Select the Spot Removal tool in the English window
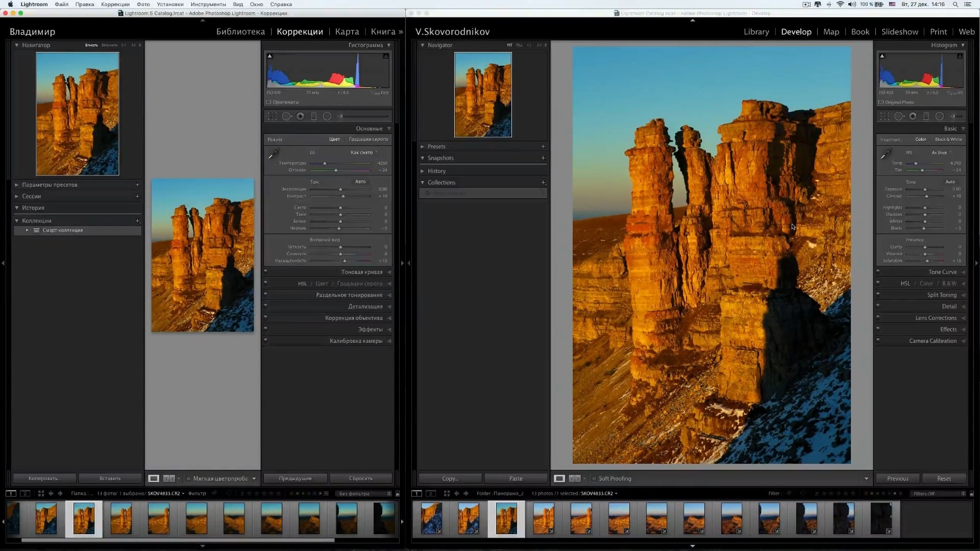Image resolution: width=980 pixels, height=551 pixels. tap(899, 116)
